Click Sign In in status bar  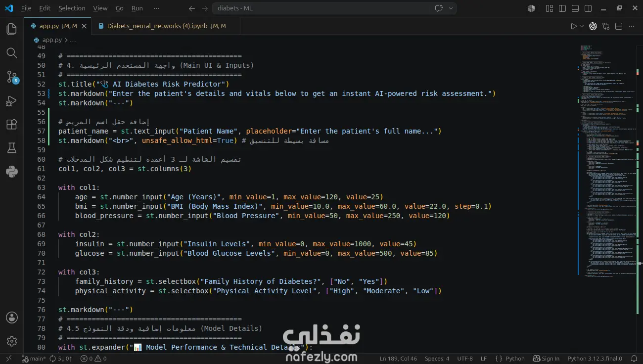tap(546, 359)
